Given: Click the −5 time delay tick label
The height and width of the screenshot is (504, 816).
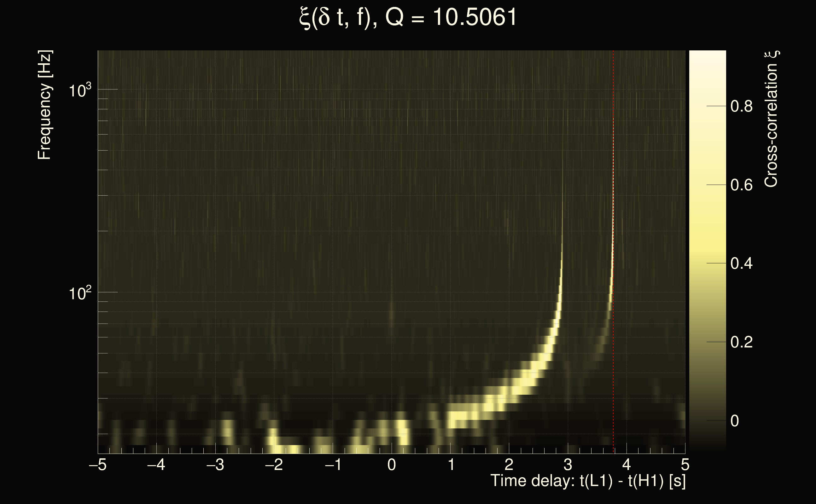Looking at the screenshot, I should 98,465.
